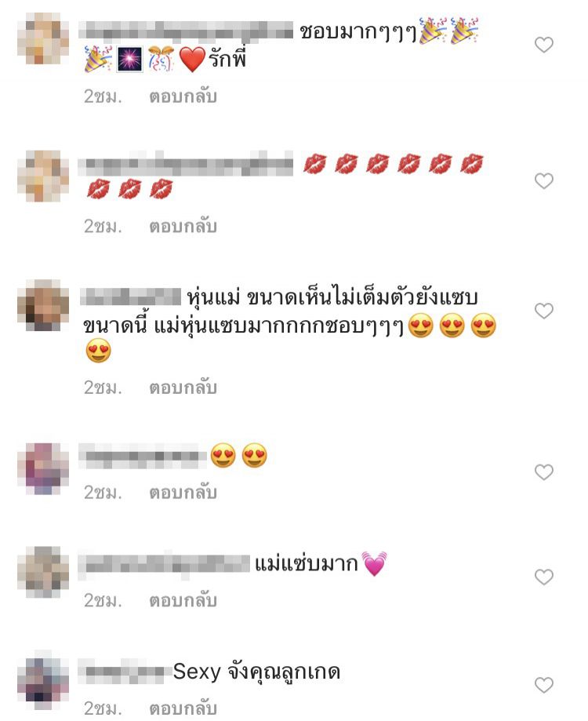
Task: Tap heart on 'หุ่นแม่ ขนาดเห็นไม่เต็มตัว' comment
Action: 544,311
